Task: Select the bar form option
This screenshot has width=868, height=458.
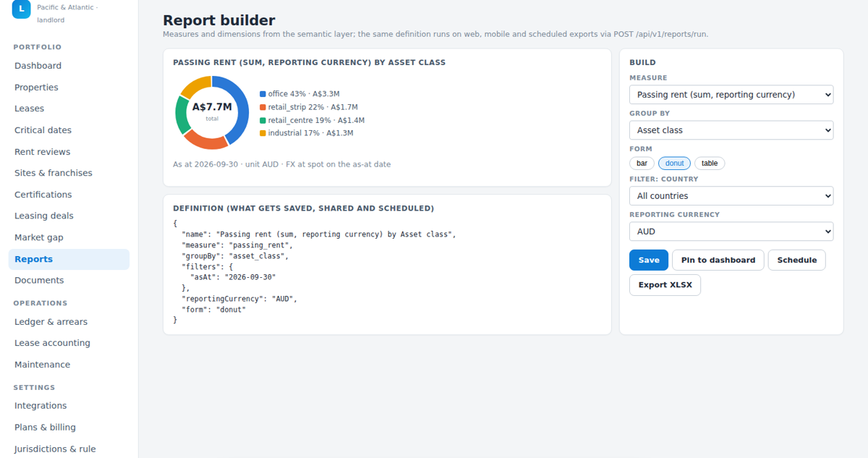Action: point(642,164)
